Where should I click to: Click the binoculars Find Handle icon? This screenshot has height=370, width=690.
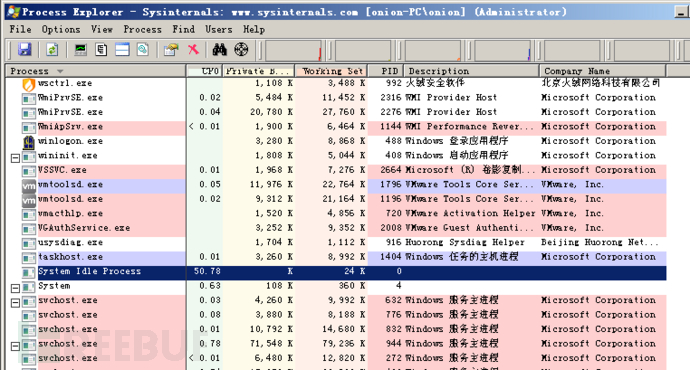(x=219, y=49)
